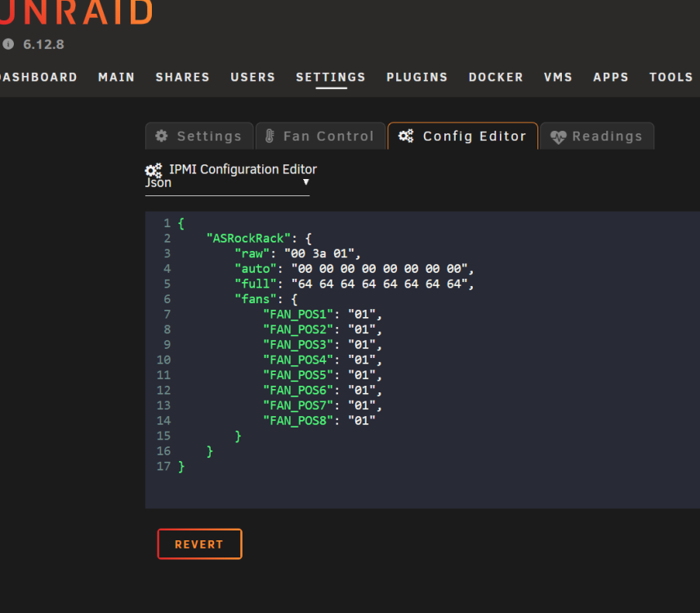This screenshot has width=700, height=613.
Task: Open the Dashboard menu
Action: click(38, 78)
